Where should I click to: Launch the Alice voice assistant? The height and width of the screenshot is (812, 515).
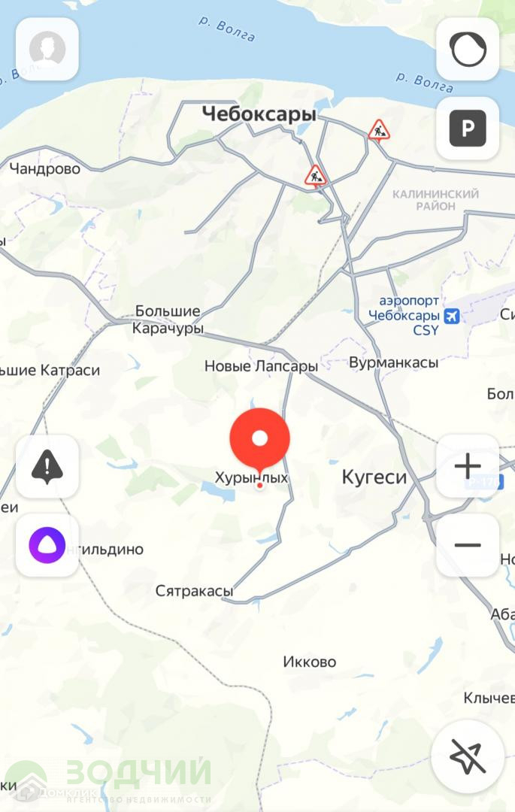tap(47, 545)
